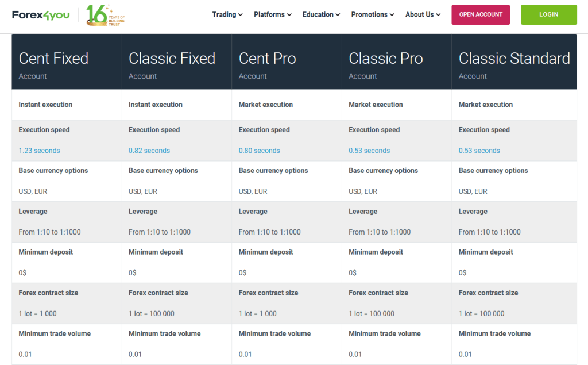Click the 0.82 seconds execution speed link

coord(149,151)
